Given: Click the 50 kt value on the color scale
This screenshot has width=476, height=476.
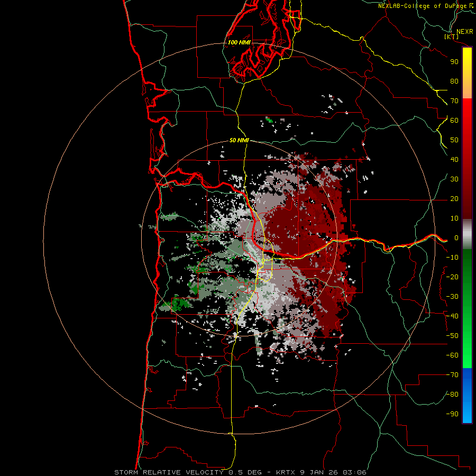Looking at the screenshot, I should (454, 140).
